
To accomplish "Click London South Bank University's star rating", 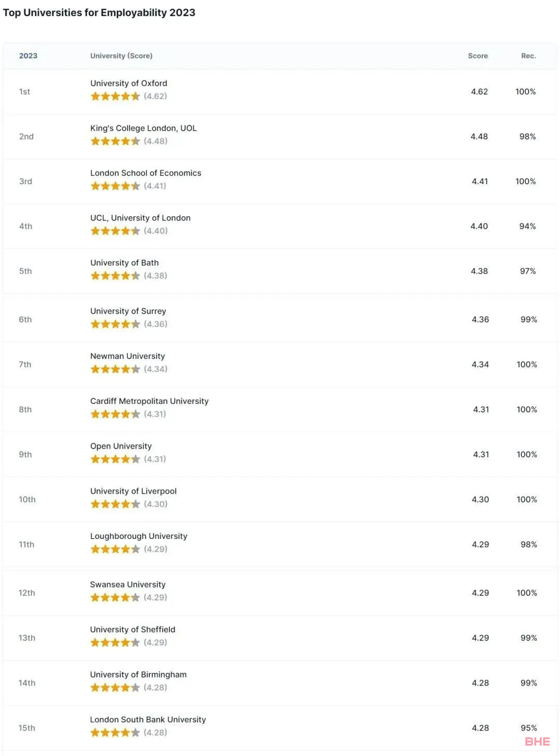I will point(115,733).
